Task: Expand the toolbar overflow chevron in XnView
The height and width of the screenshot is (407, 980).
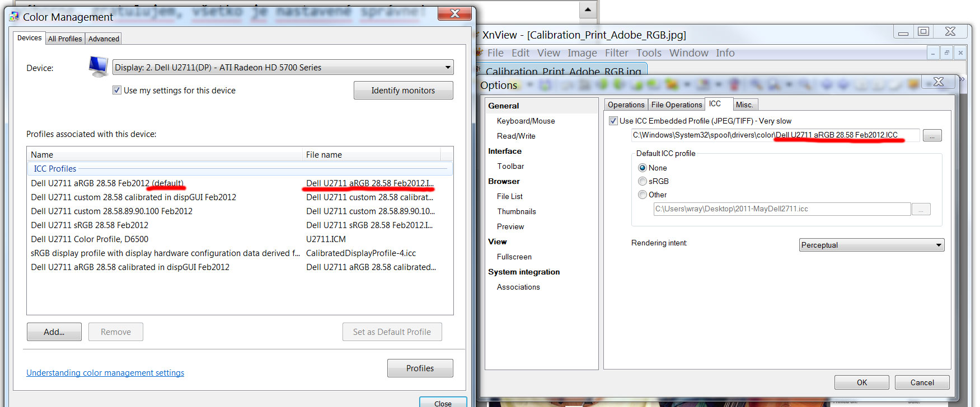Action: pyautogui.click(x=962, y=79)
